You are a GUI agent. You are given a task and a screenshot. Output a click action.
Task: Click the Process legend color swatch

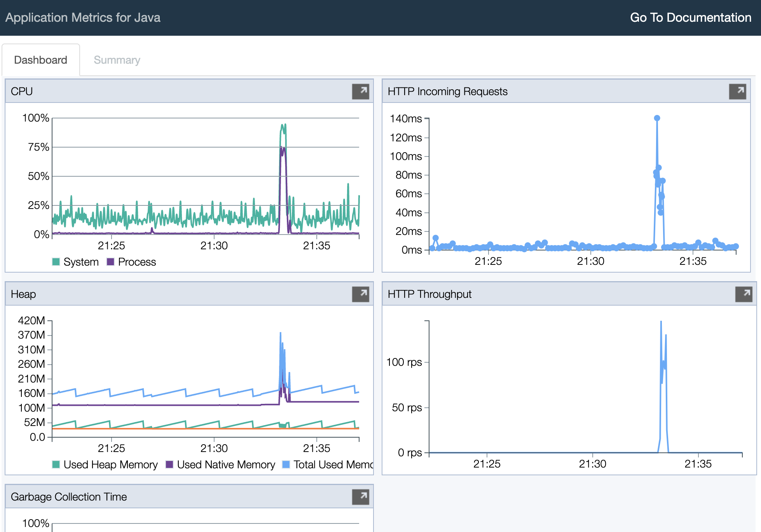110,262
